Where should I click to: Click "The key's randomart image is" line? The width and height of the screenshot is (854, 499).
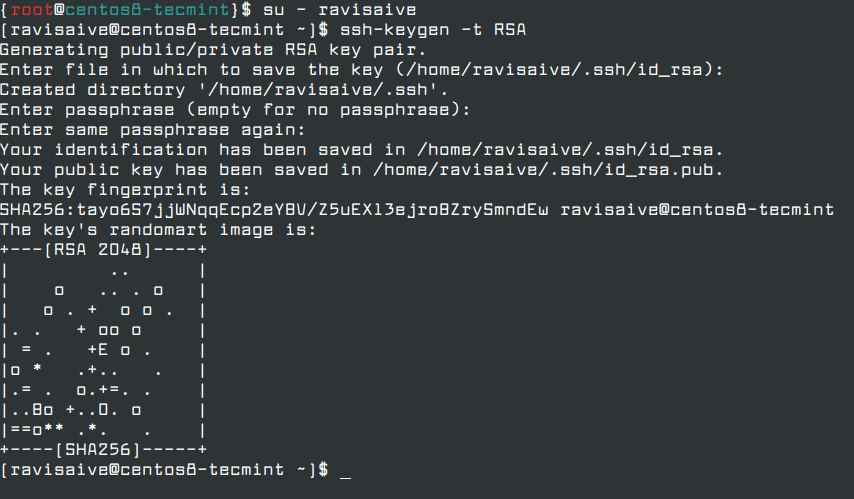(158, 230)
